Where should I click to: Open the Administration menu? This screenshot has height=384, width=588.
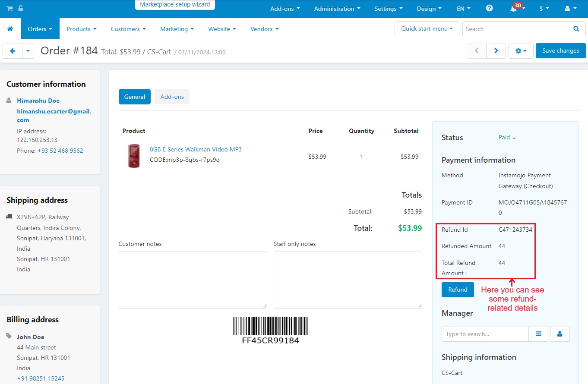(338, 9)
